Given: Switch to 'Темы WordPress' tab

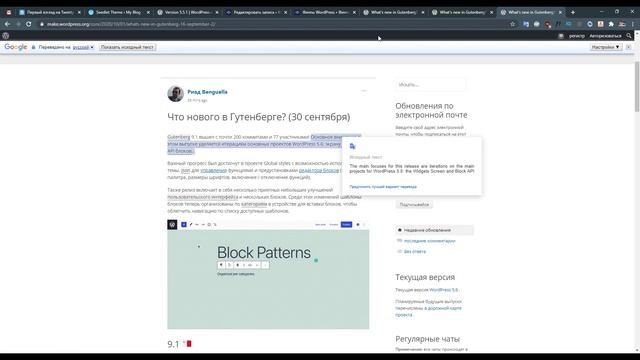Looking at the screenshot, I should pos(325,12).
